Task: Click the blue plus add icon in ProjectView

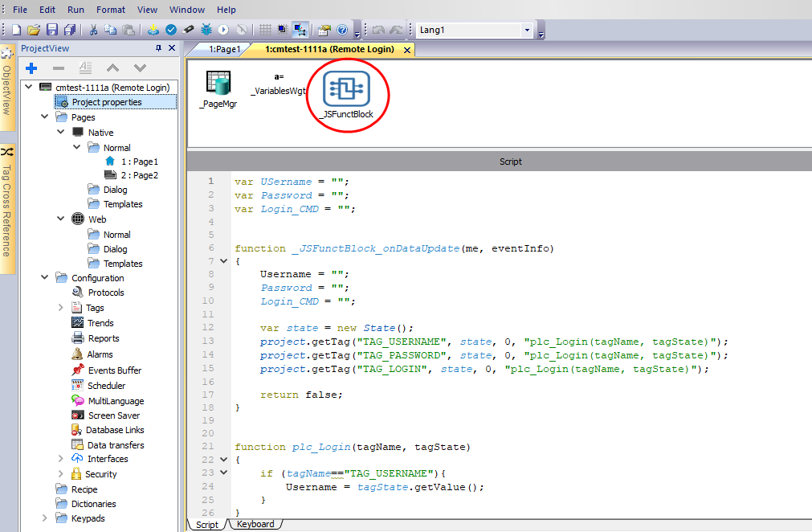Action: (x=32, y=68)
